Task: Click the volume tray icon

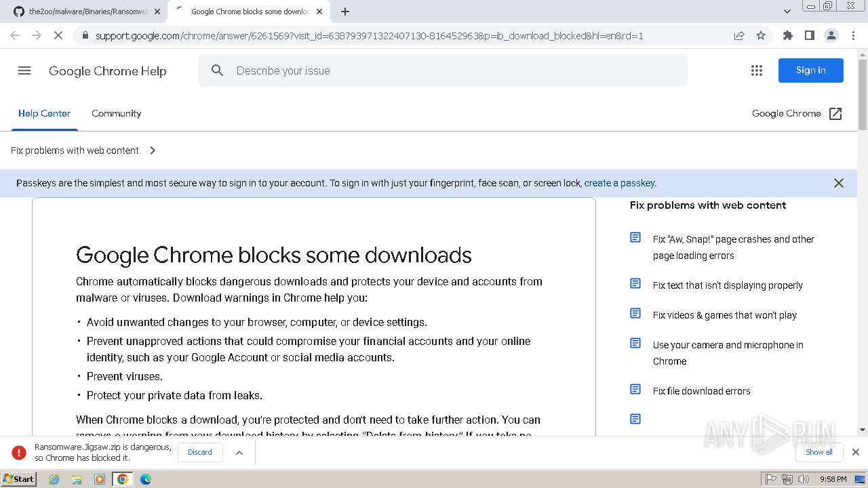Action: coord(804,479)
